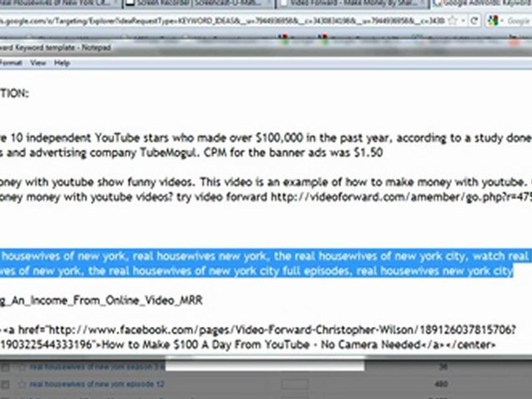Star the 'new york season 3' keyword

pyautogui.click(x=22, y=367)
